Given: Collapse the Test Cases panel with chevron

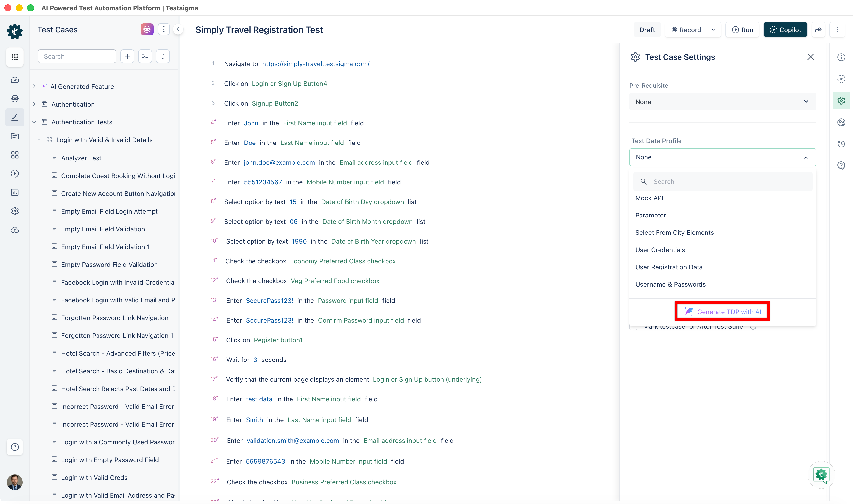Looking at the screenshot, I should point(178,30).
